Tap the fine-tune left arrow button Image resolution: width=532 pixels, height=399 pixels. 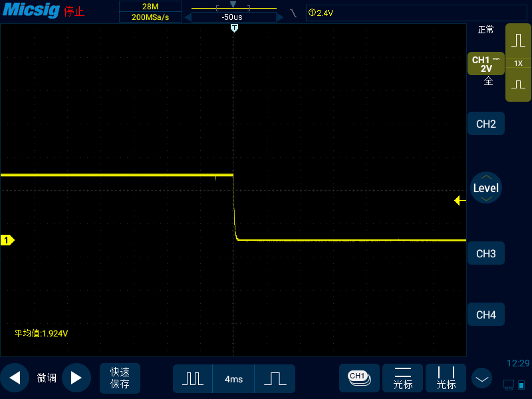point(15,378)
